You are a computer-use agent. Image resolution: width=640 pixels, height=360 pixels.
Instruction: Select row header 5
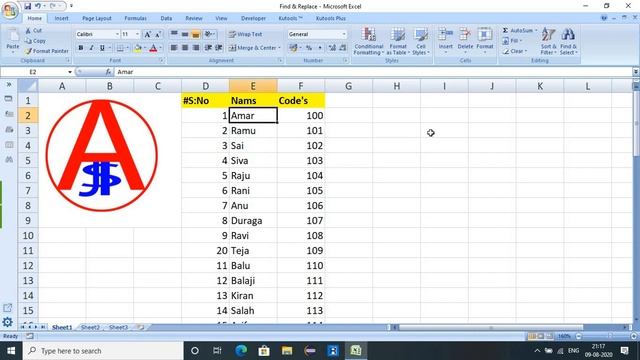tap(28, 160)
